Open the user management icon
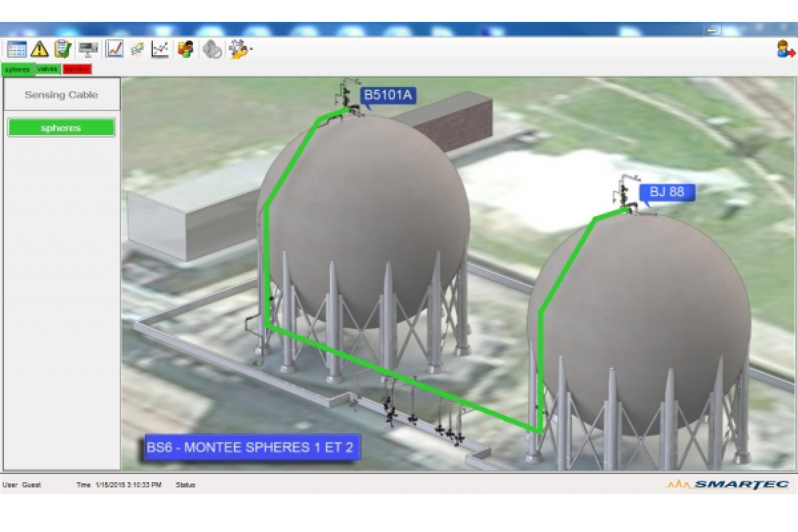 186,49
